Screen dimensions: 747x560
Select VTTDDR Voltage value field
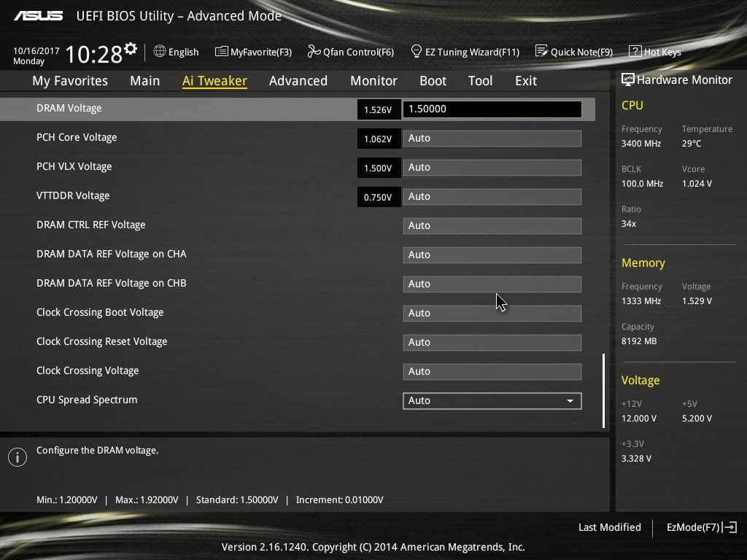click(x=492, y=197)
